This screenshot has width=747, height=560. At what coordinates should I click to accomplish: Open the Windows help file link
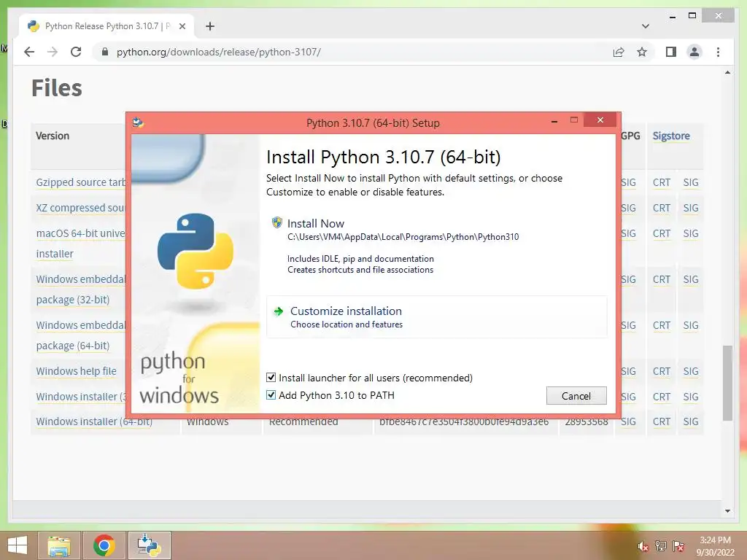(76, 371)
